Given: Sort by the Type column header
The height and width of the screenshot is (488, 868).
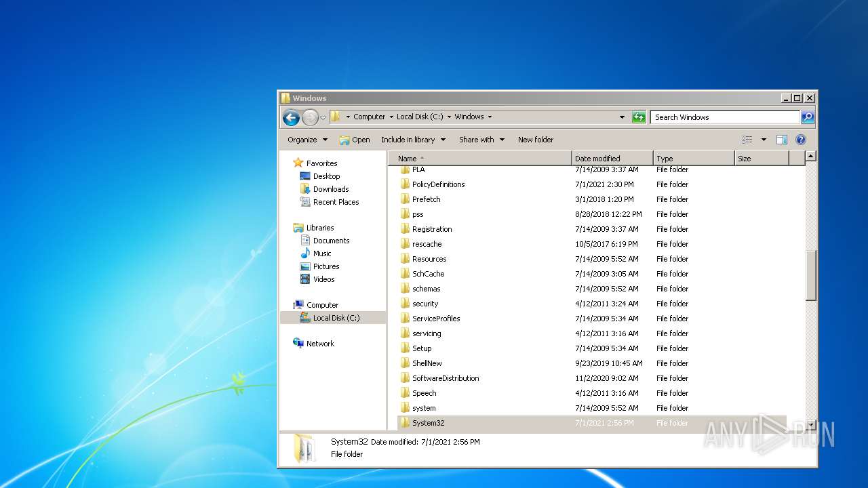Looking at the screenshot, I should (694, 159).
